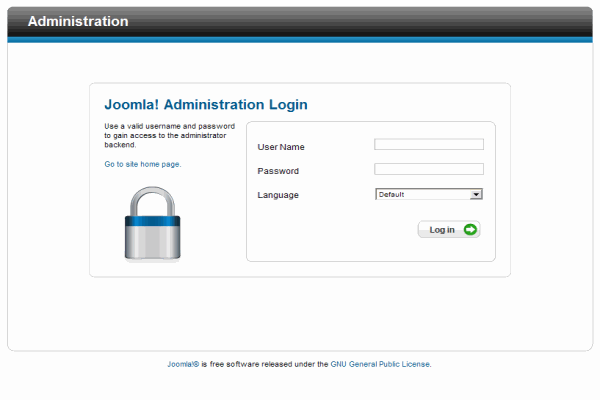
Task: Click the padlock image
Action: pyautogui.click(x=152, y=223)
